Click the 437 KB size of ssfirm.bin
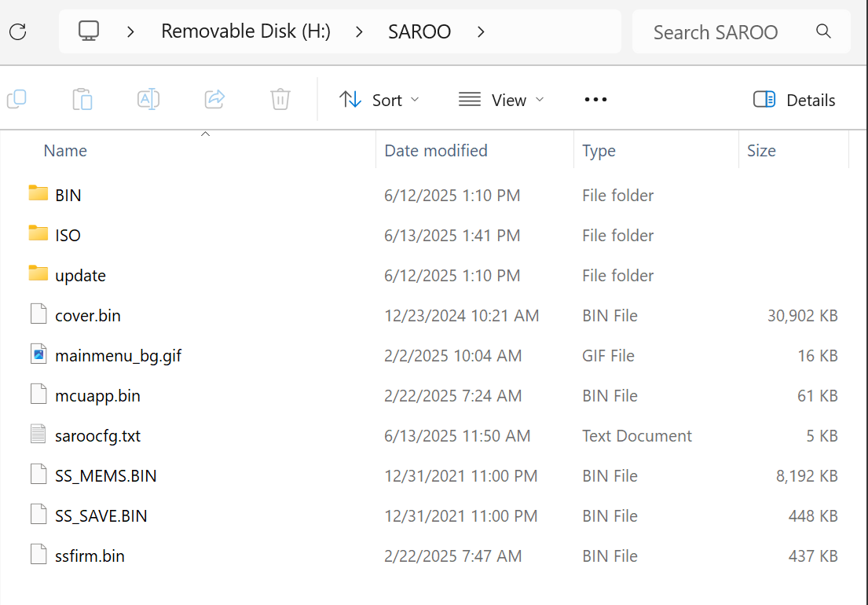Viewport: 868px width, 605px height. point(813,555)
